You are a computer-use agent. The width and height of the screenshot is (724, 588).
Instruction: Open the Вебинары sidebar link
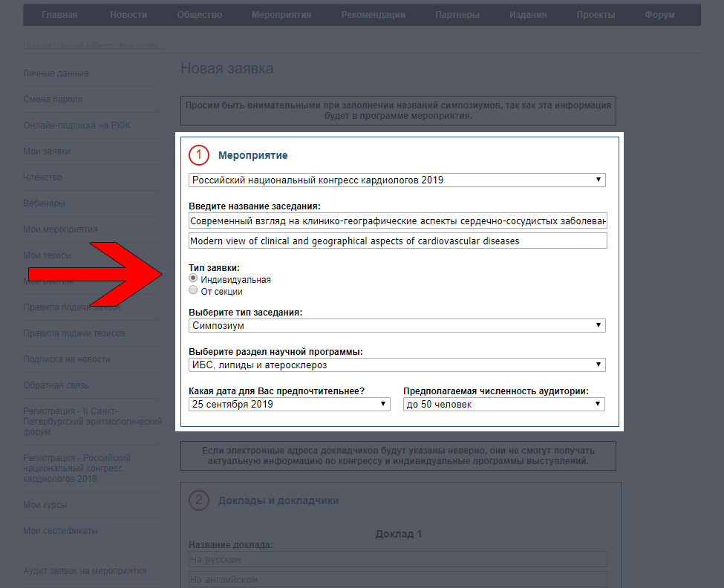click(44, 203)
